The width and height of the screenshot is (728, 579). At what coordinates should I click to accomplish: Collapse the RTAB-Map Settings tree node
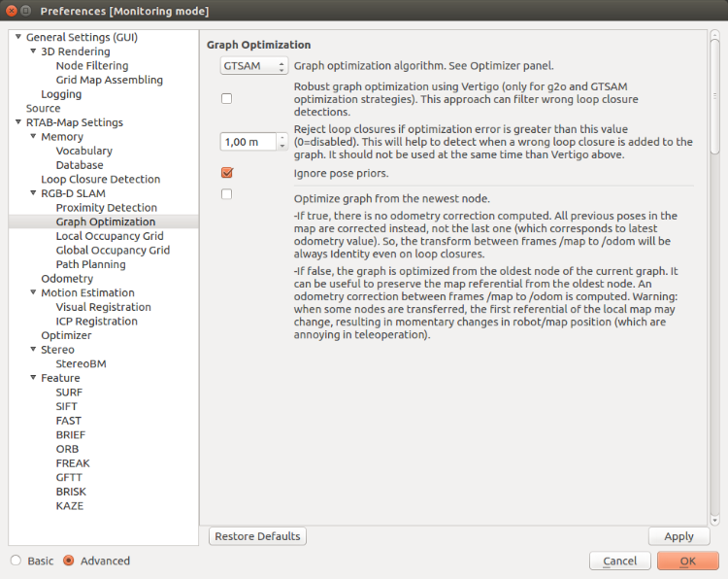pyautogui.click(x=17, y=123)
